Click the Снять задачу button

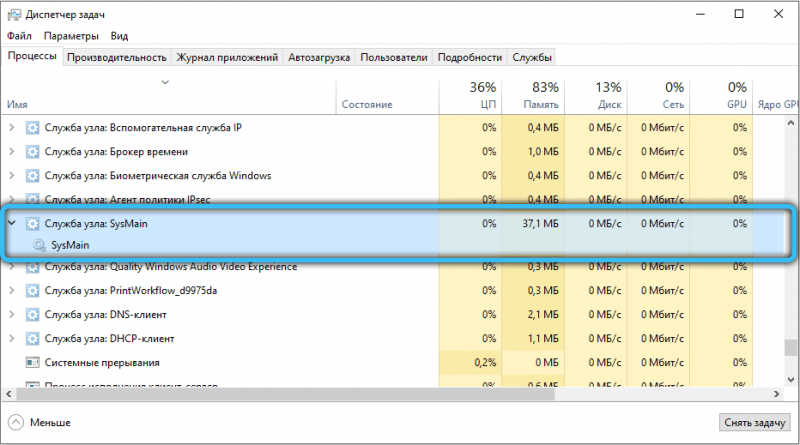point(755,423)
